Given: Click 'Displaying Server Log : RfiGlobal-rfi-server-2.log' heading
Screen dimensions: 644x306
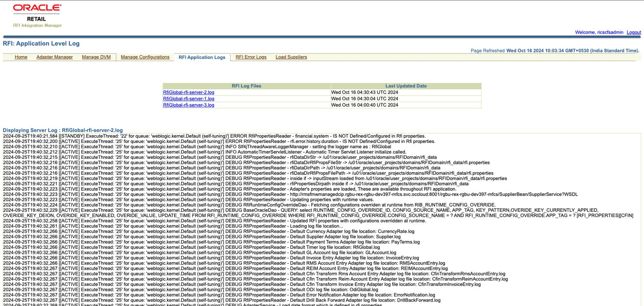Looking at the screenshot, I should [63, 130].
